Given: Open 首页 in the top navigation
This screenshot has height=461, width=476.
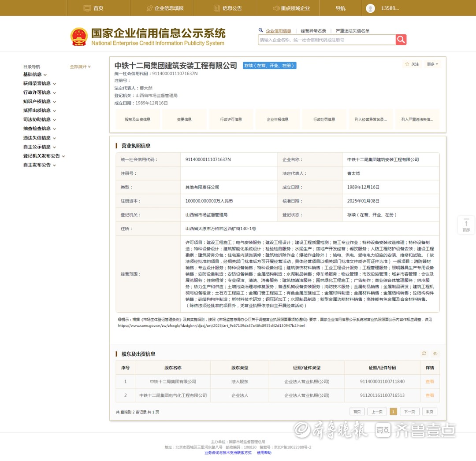Looking at the screenshot, I should coord(93,8).
